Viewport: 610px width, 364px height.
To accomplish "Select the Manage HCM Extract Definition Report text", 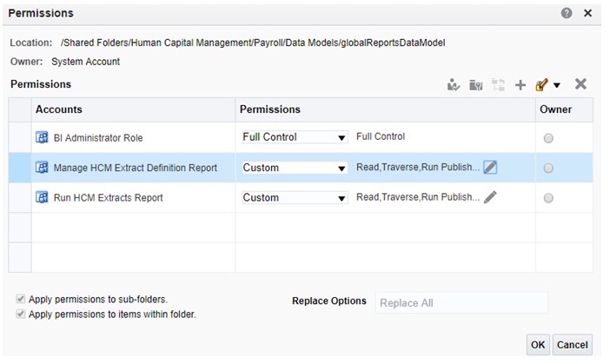I will (135, 168).
